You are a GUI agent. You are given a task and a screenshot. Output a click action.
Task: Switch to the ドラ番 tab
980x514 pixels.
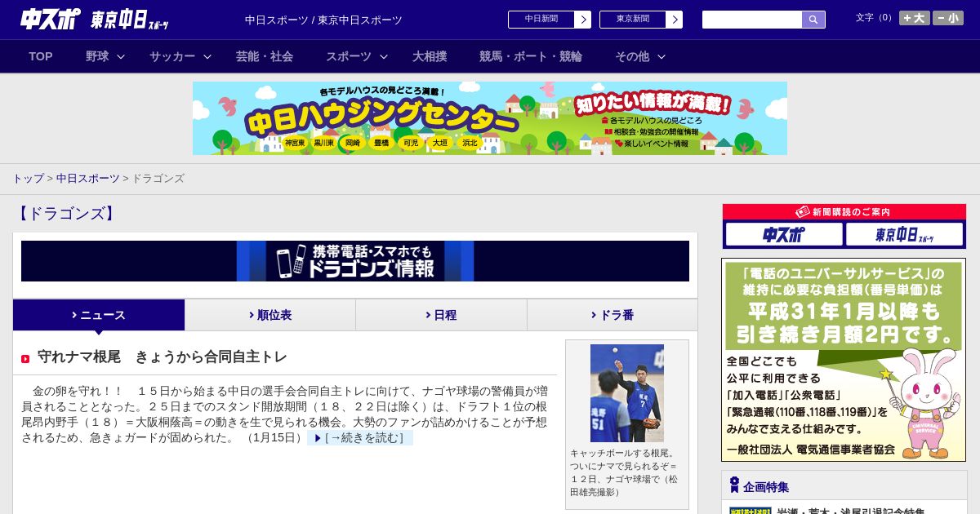(612, 315)
